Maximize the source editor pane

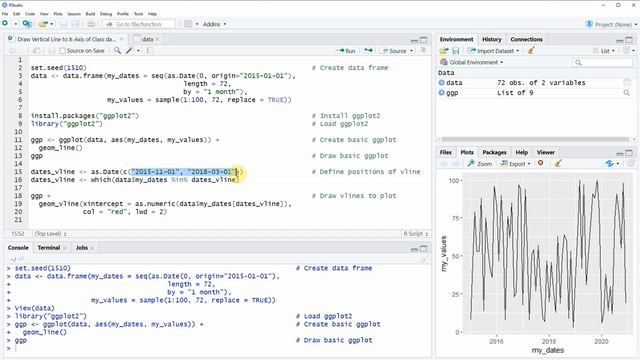424,40
